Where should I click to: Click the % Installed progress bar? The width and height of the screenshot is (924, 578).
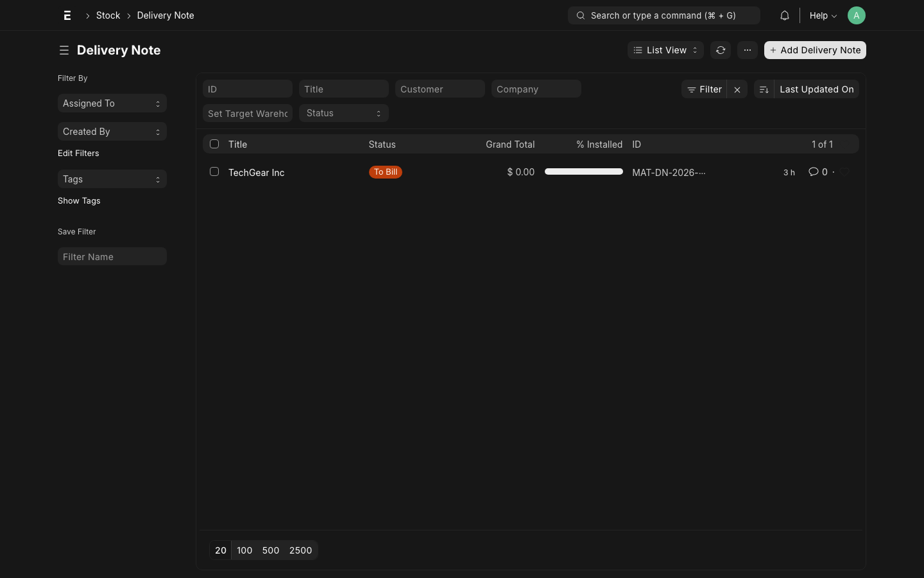click(583, 172)
